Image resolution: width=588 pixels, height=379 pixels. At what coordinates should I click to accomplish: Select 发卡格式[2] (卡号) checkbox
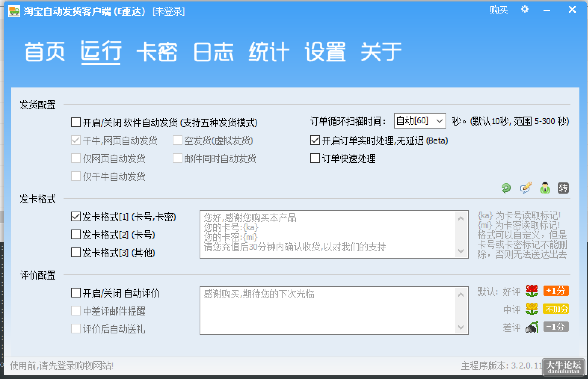click(x=76, y=234)
